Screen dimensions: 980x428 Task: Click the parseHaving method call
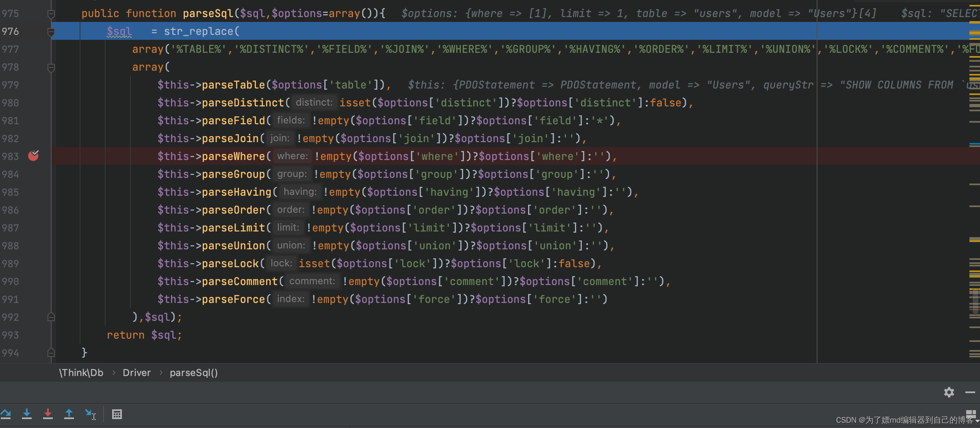point(237,192)
